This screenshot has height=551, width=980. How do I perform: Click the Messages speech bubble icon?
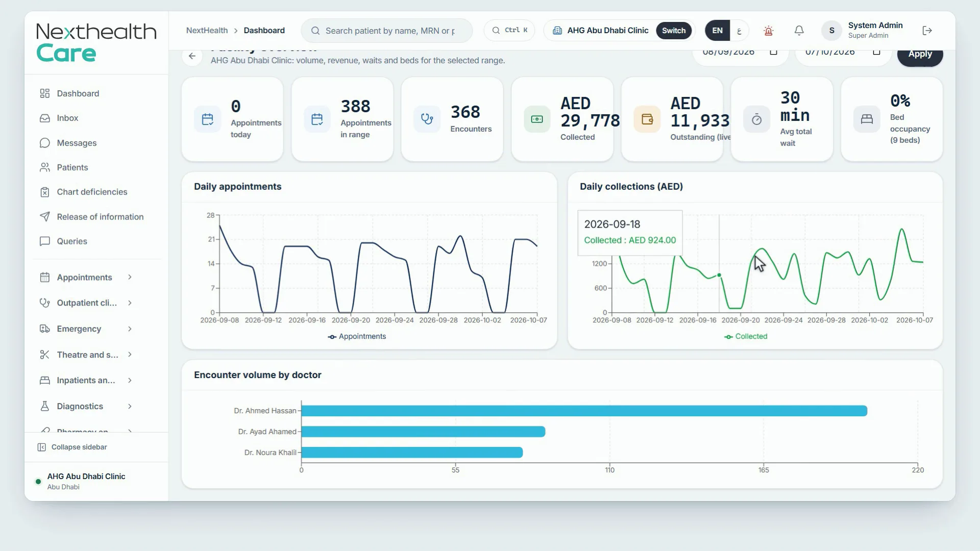[x=45, y=143]
